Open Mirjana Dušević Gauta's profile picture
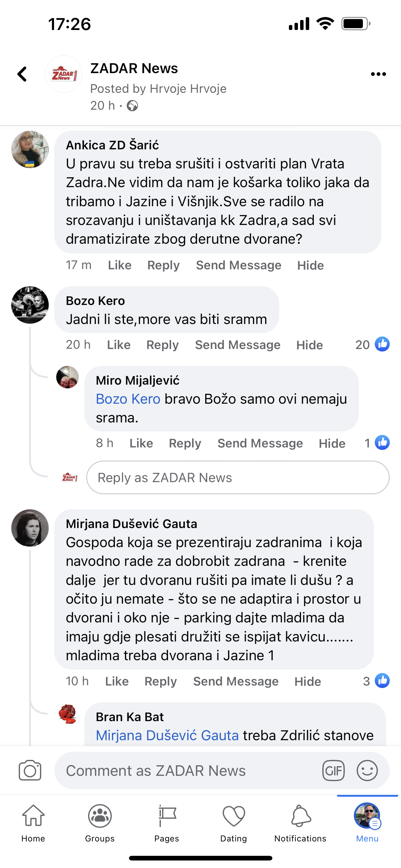This screenshot has width=401, height=868. [30, 528]
